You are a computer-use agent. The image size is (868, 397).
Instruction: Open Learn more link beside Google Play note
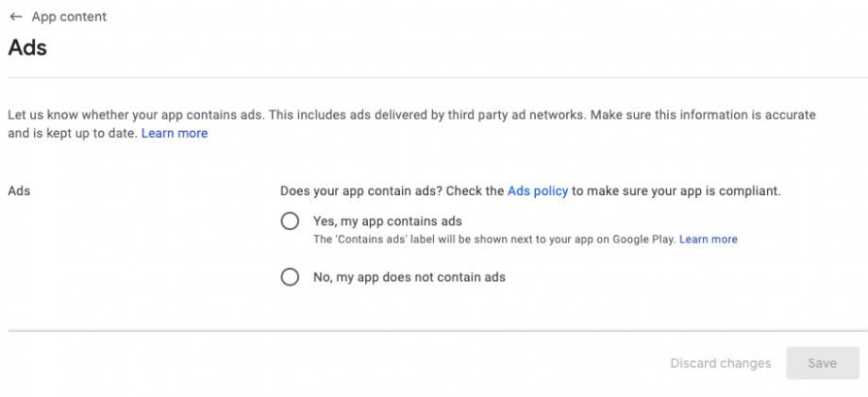coord(709,240)
